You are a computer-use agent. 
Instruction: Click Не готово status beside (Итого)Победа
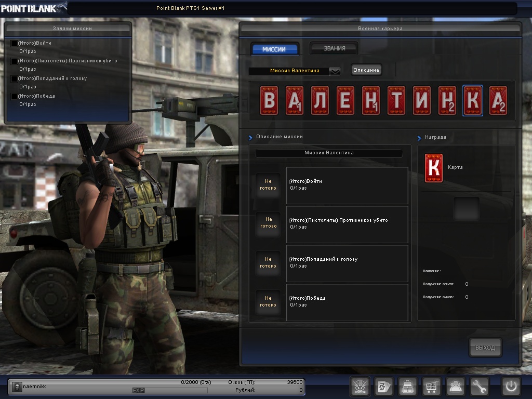(268, 302)
